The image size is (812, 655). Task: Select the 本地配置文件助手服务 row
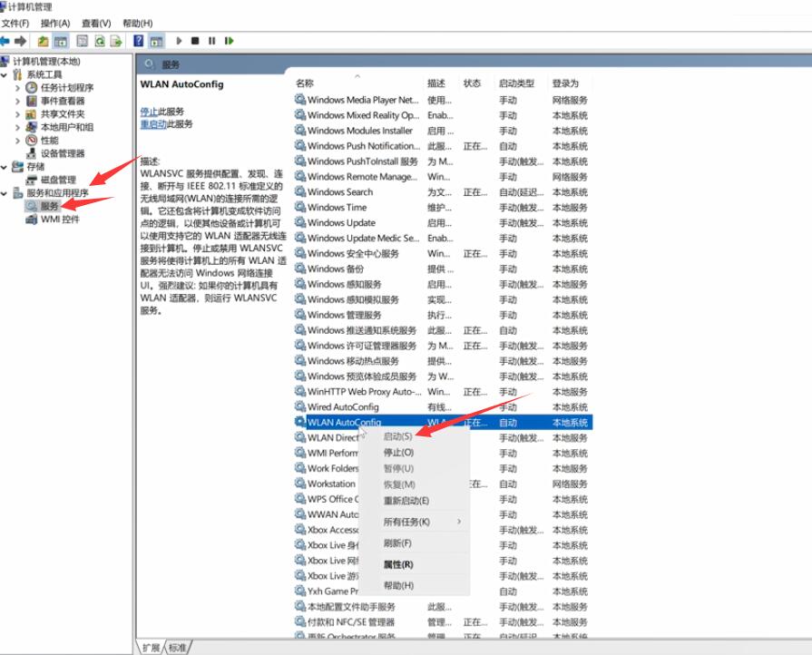coord(443,607)
